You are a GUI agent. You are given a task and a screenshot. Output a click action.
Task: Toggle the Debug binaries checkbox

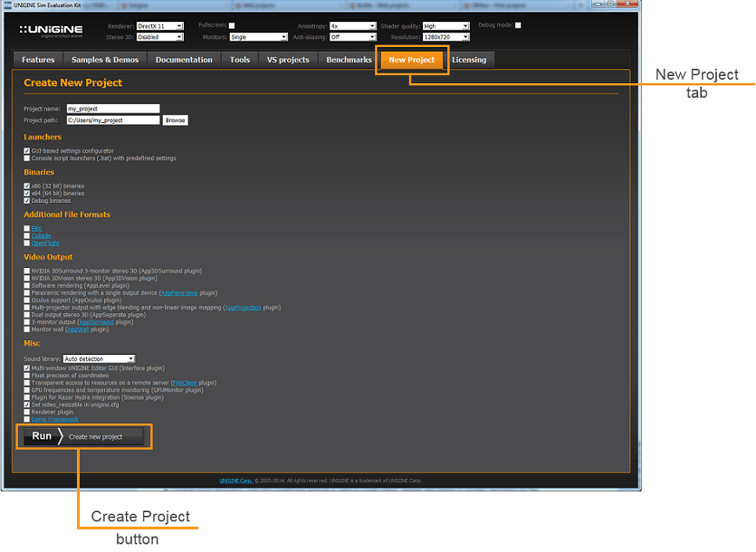click(27, 201)
